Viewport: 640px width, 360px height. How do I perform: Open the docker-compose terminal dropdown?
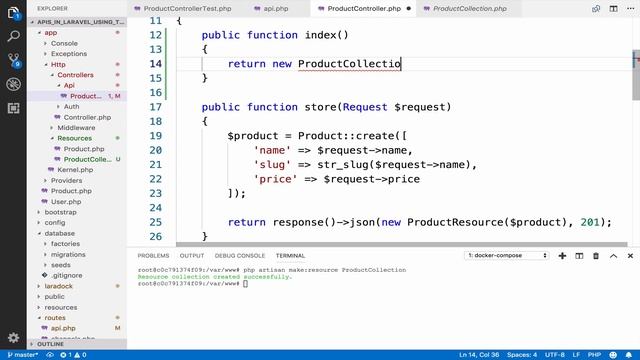(x=507, y=256)
